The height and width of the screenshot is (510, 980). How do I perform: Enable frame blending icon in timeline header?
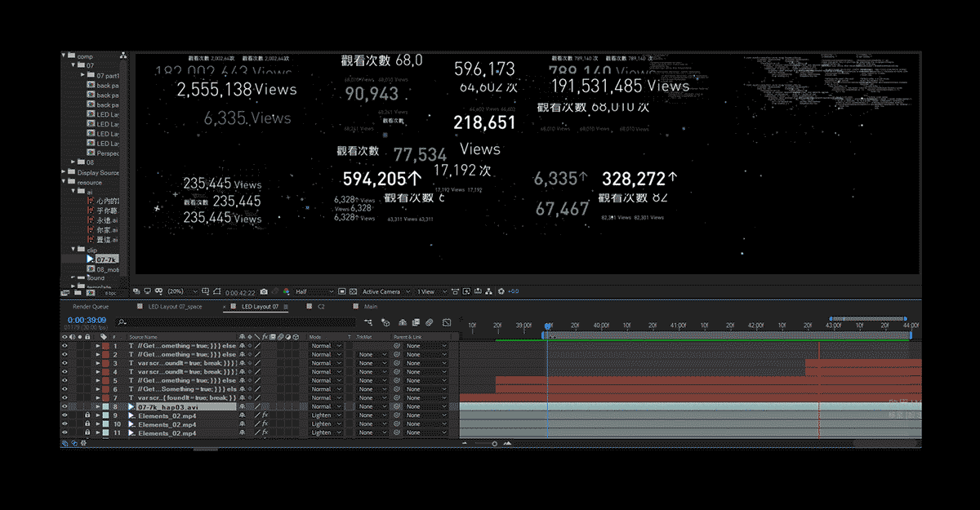pos(416,322)
